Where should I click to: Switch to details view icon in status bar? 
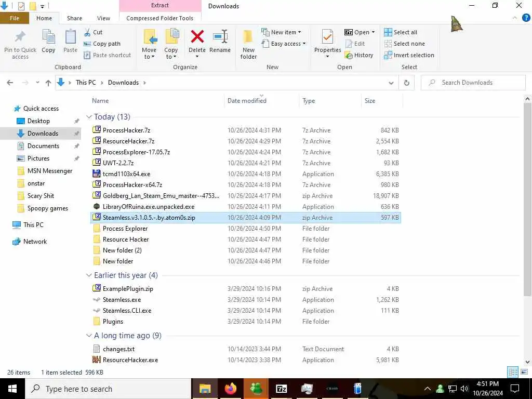[x=513, y=372]
